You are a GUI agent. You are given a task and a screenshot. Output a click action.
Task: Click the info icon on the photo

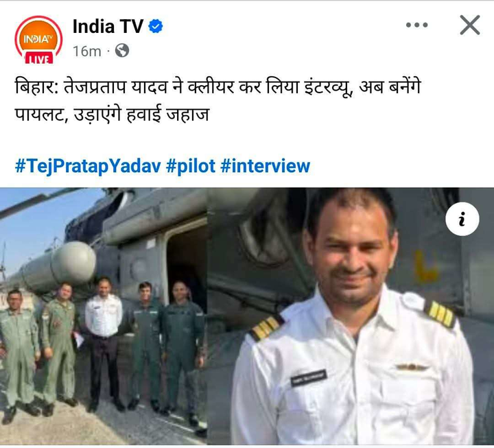point(462,219)
